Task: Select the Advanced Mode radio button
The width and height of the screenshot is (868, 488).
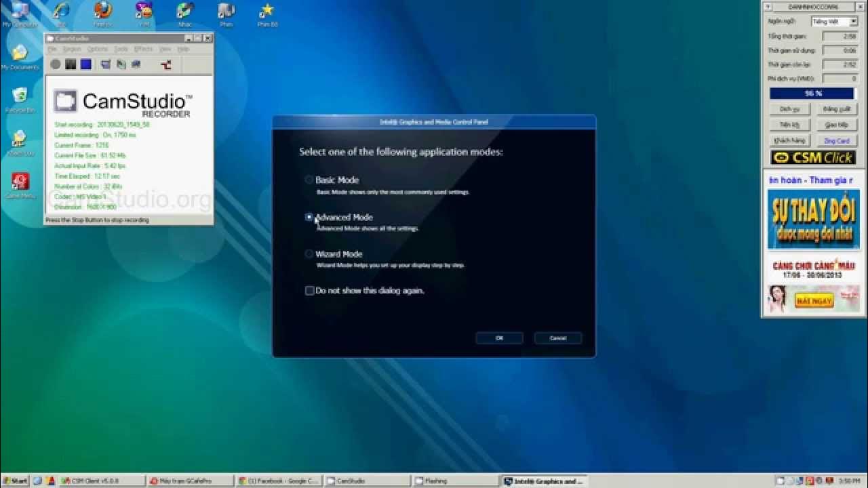Action: (x=309, y=217)
